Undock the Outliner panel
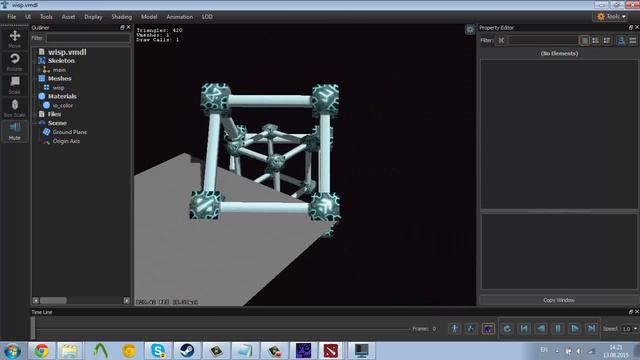The width and height of the screenshot is (640, 360). click(x=122, y=27)
